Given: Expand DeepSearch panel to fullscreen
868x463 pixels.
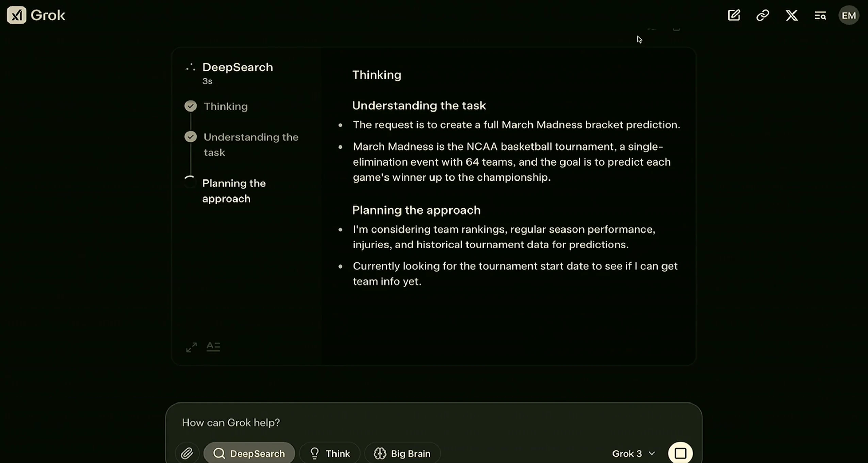Looking at the screenshot, I should [192, 347].
